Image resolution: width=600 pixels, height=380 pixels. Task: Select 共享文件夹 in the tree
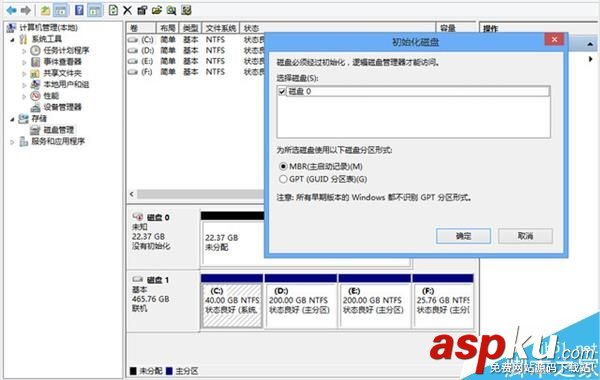pyautogui.click(x=62, y=73)
